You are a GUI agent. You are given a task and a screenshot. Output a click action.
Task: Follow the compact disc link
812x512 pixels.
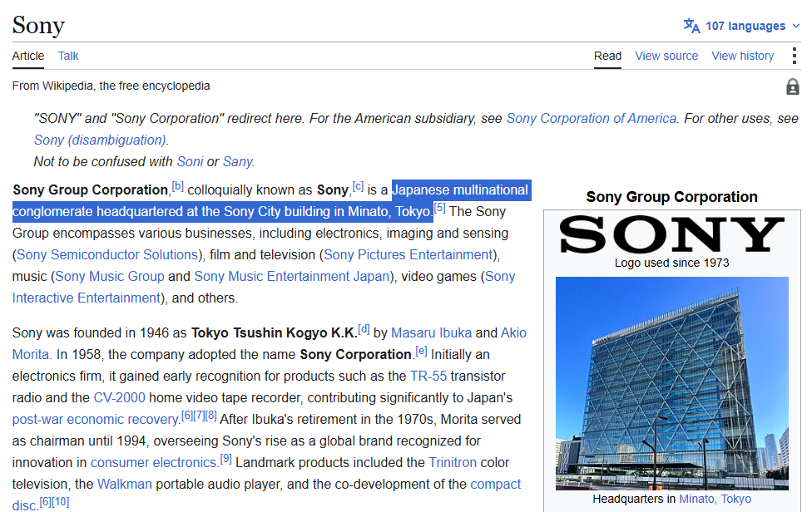pos(495,485)
